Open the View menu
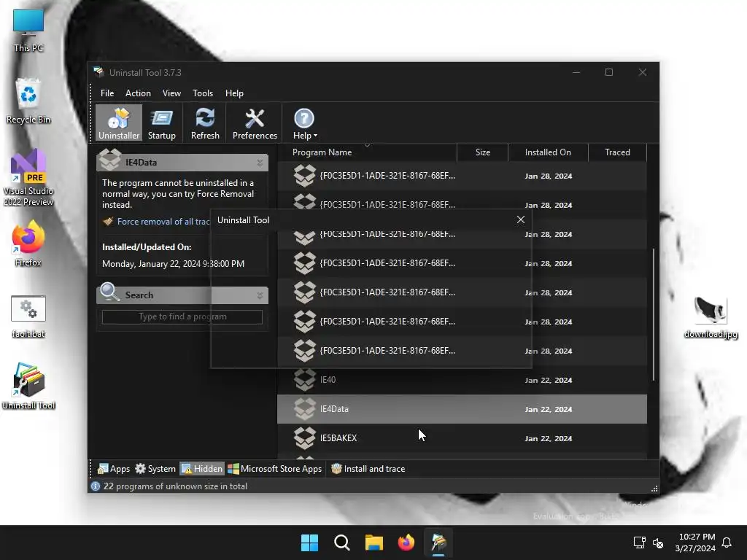The width and height of the screenshot is (747, 560). pos(171,93)
